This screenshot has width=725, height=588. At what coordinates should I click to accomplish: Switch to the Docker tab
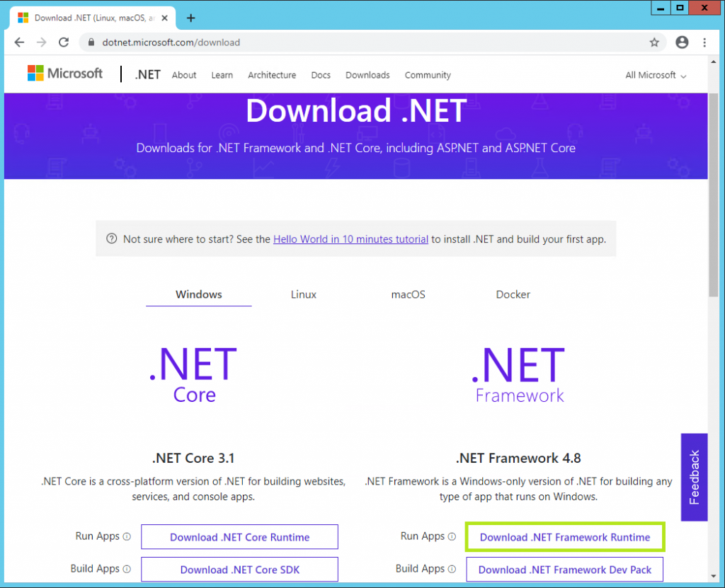click(513, 294)
